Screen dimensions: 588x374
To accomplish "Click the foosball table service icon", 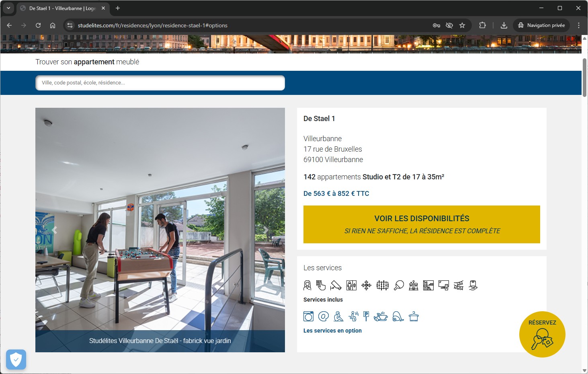I will pyautogui.click(x=382, y=286).
